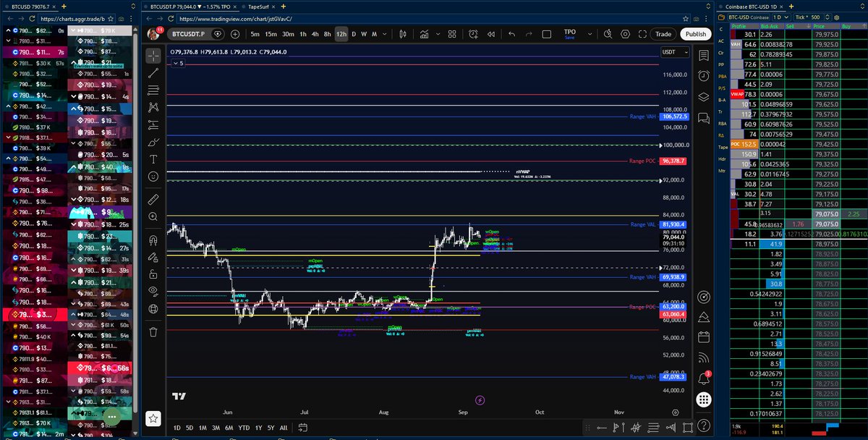Open the object tree layers panel
This screenshot has width=868, height=440.
tap(703, 96)
